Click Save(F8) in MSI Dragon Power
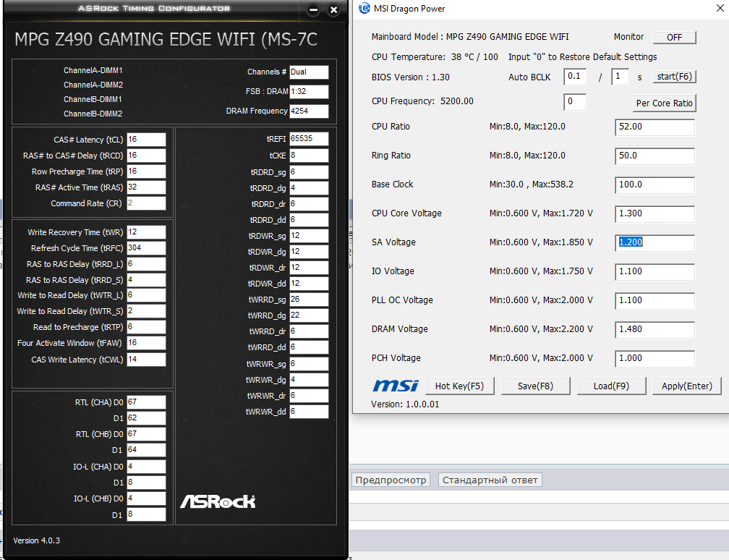The height and width of the screenshot is (560, 729). 536,386
